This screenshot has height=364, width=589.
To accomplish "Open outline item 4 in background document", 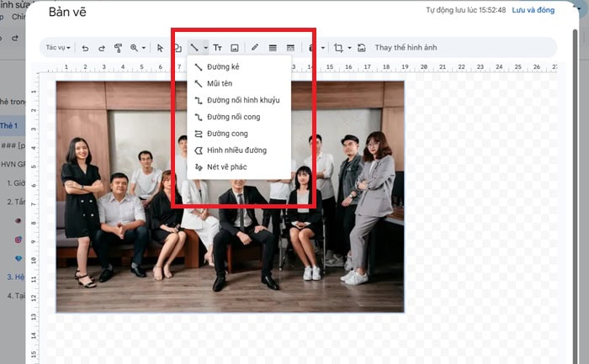I will click(x=16, y=296).
